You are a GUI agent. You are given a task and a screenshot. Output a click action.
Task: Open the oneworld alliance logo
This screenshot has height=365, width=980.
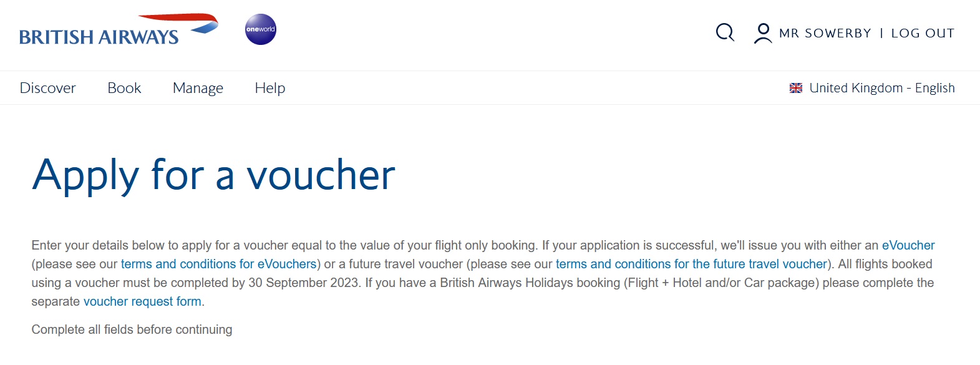[x=261, y=29]
